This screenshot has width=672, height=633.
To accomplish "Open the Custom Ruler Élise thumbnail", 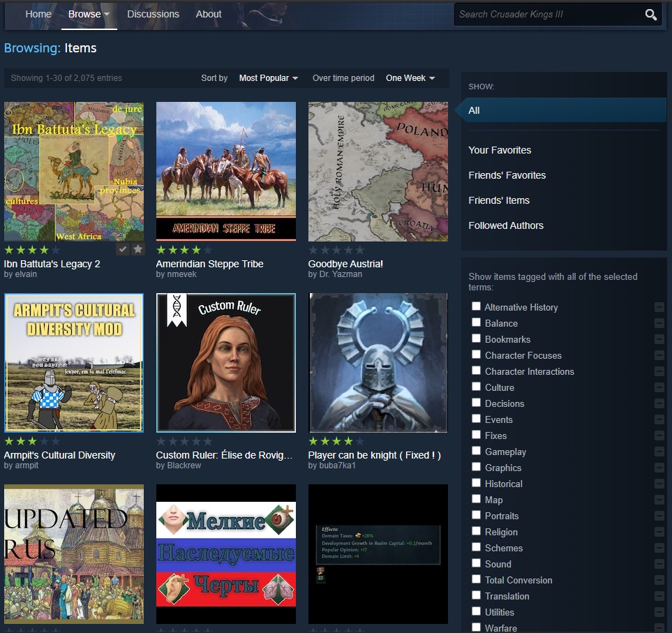I will (226, 363).
